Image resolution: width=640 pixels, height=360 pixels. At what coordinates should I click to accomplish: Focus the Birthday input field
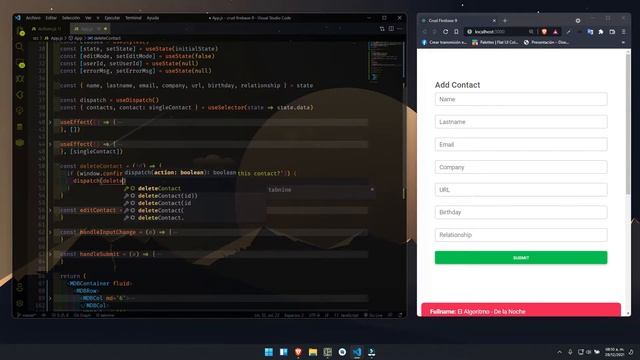[521, 212]
